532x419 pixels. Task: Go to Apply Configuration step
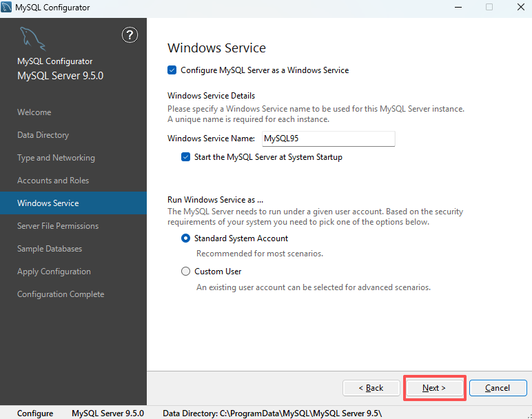(54, 272)
